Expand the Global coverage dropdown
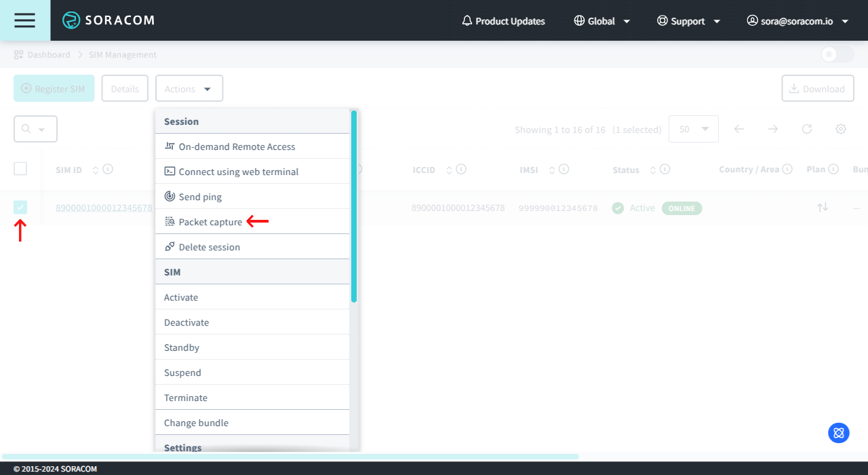This screenshot has height=475, width=868. 601,21
